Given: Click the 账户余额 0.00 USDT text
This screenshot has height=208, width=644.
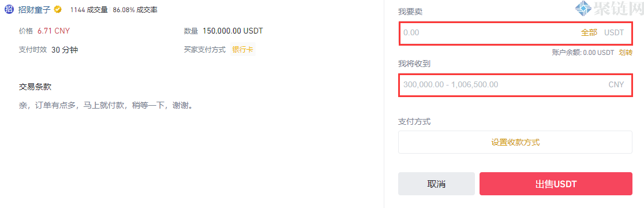Looking at the screenshot, I should [583, 52].
